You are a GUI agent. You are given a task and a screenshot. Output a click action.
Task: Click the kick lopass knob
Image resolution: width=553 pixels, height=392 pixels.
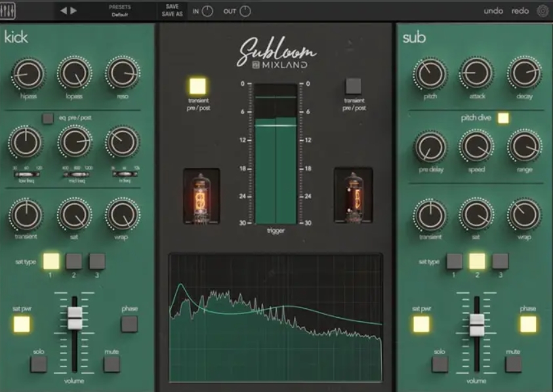click(74, 73)
